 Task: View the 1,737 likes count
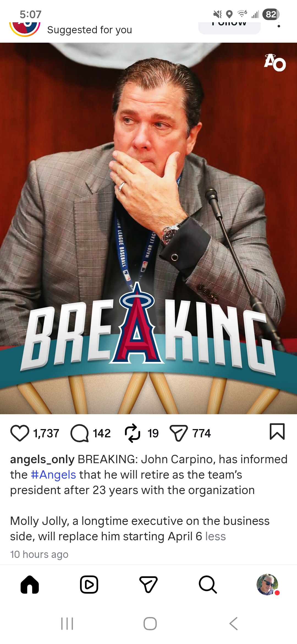[46, 433]
